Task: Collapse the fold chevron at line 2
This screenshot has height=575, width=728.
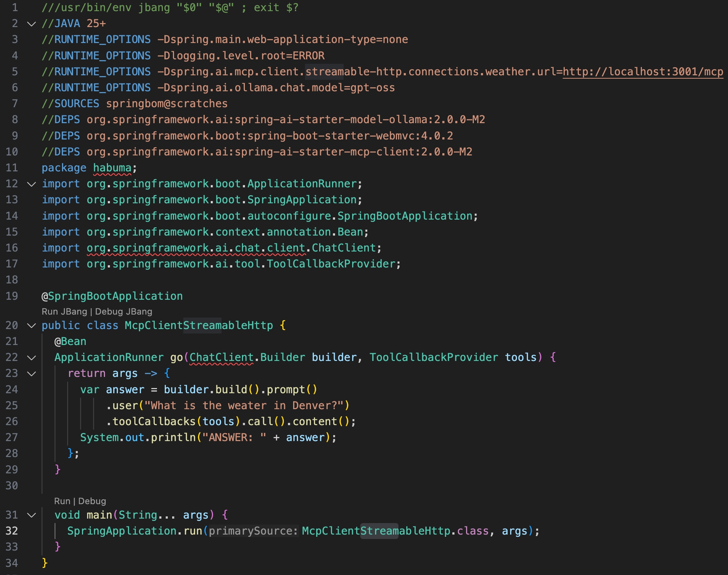Action: coord(32,24)
